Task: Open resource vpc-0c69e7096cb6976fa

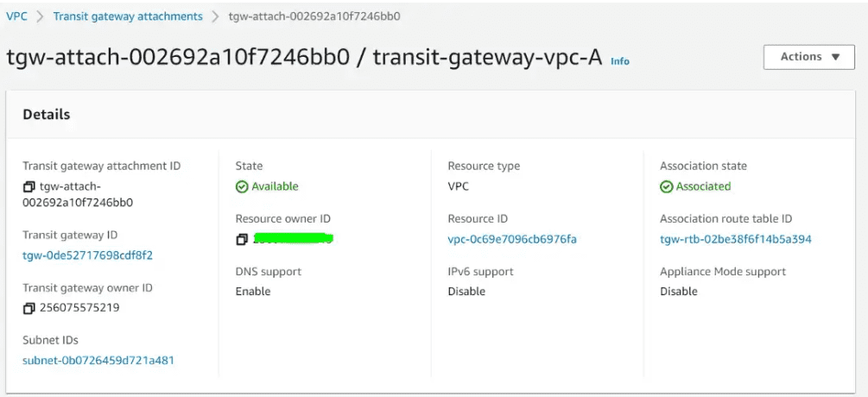Action: tap(512, 239)
